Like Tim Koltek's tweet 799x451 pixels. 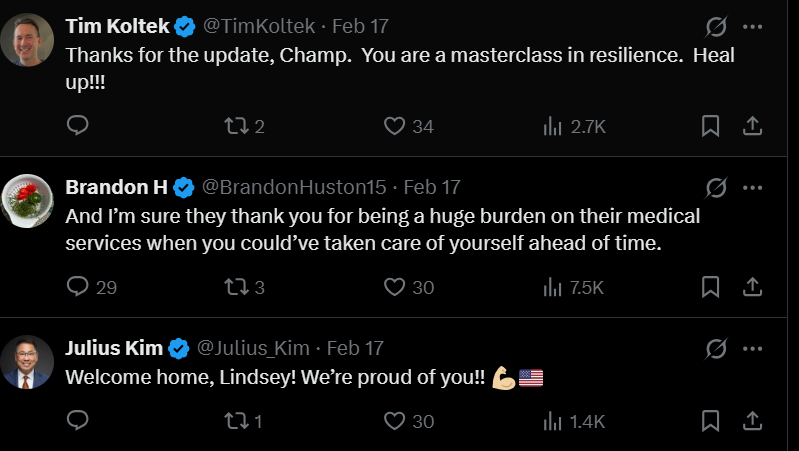point(408,126)
